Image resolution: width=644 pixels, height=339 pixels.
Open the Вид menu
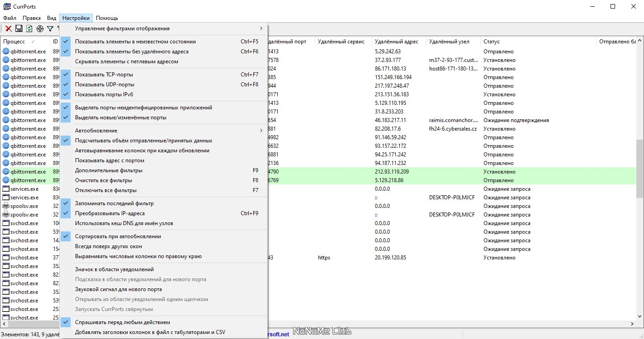(x=52, y=18)
